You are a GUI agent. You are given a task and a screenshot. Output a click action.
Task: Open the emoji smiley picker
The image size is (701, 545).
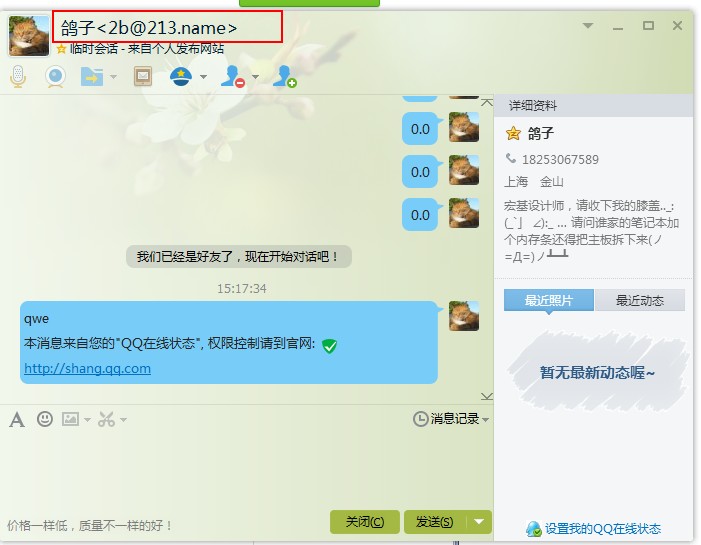(45, 419)
